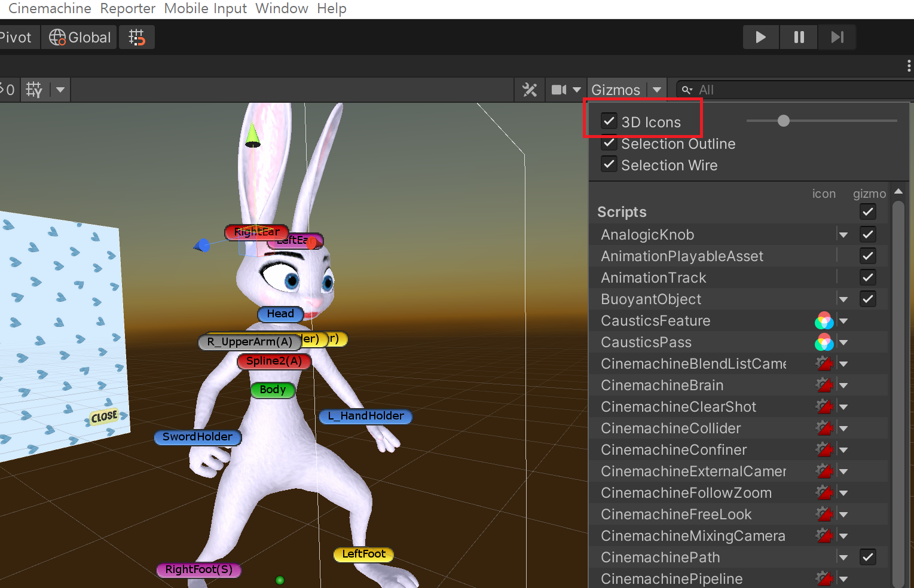This screenshot has height=588, width=914.
Task: Click CinemachineConfiner camera icon
Action: [825, 449]
